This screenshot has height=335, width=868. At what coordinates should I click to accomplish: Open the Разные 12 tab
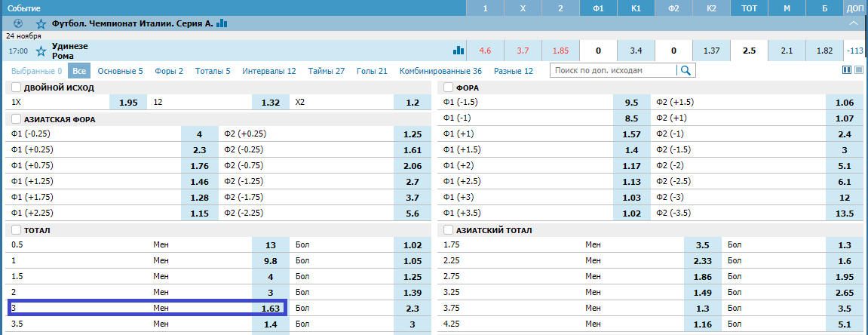(513, 71)
